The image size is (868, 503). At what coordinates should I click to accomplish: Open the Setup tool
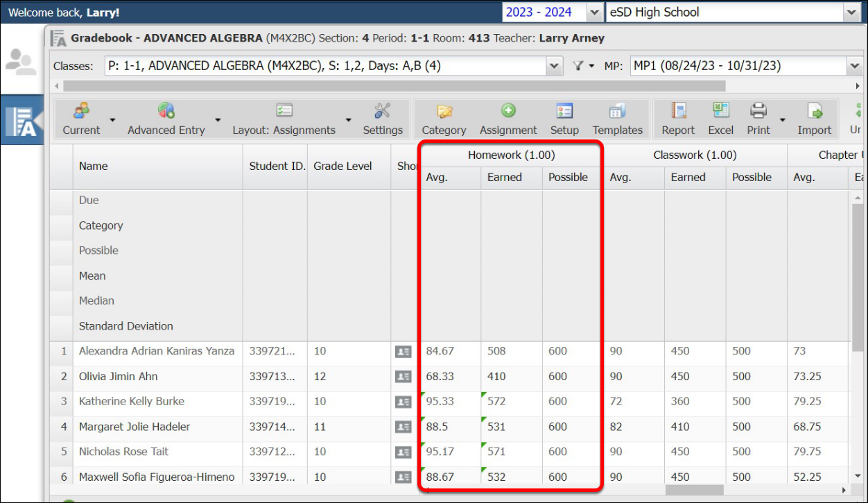[x=564, y=119]
